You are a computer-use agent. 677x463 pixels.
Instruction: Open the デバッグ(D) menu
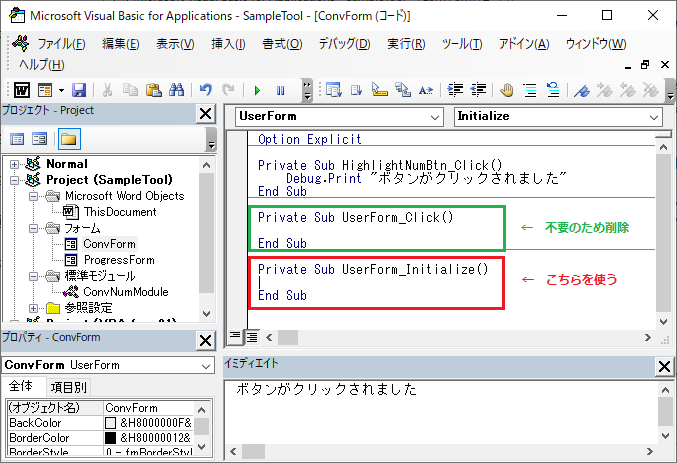pos(345,44)
